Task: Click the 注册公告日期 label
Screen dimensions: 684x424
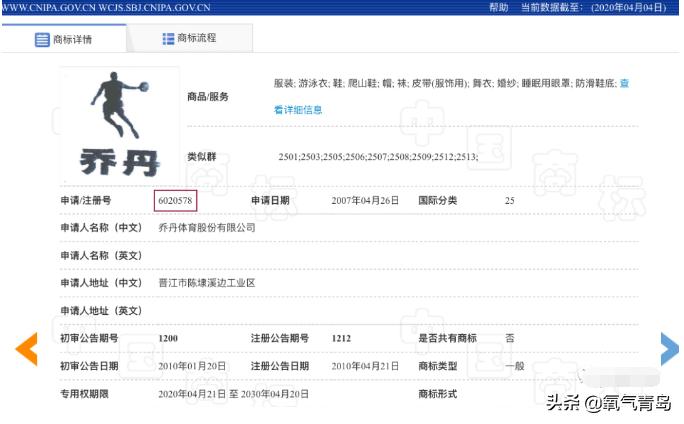Action: (x=280, y=366)
